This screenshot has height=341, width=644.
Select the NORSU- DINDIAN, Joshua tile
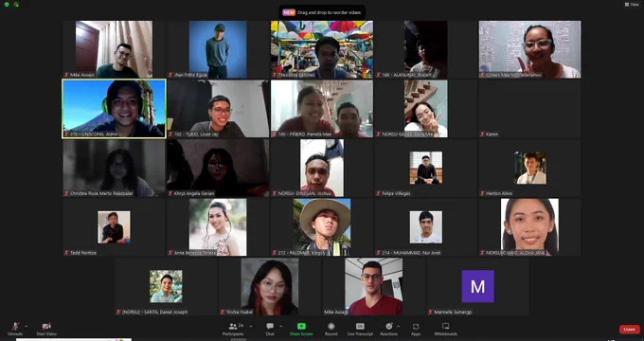click(322, 168)
